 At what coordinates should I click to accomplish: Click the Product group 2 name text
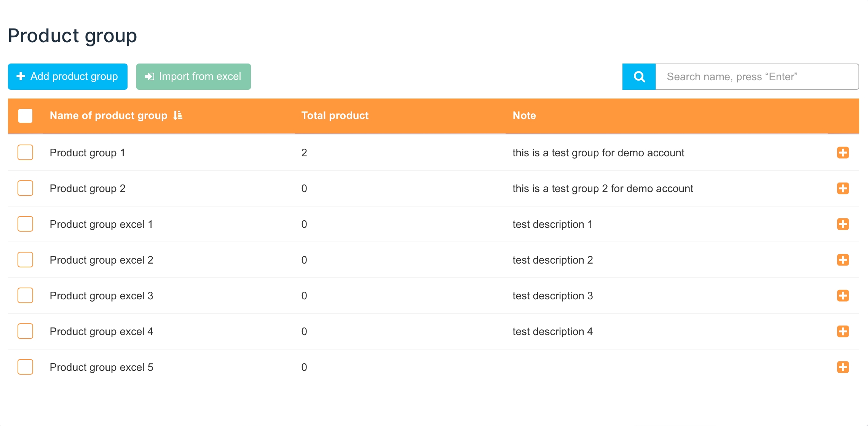click(88, 188)
